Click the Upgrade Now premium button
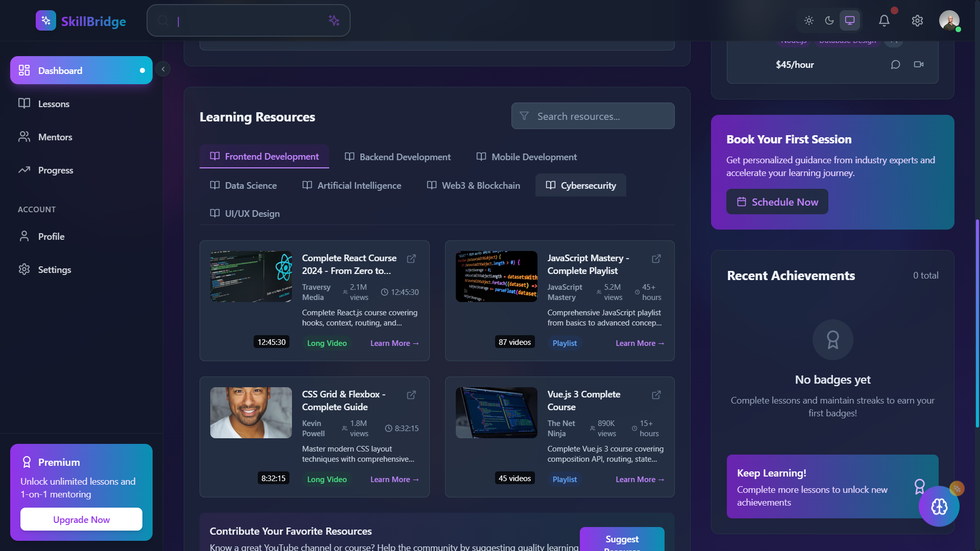The width and height of the screenshot is (980, 551). pos(81,519)
